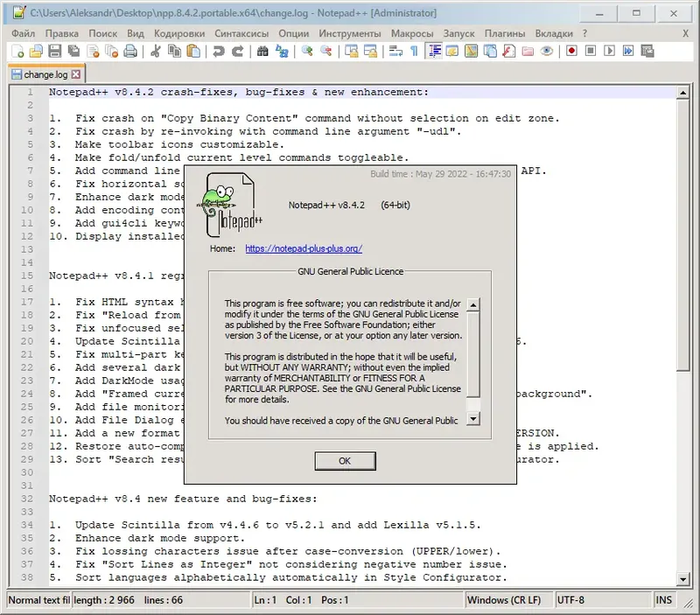
Task: Save the file with the single floppy icon
Action: pyautogui.click(x=54, y=52)
